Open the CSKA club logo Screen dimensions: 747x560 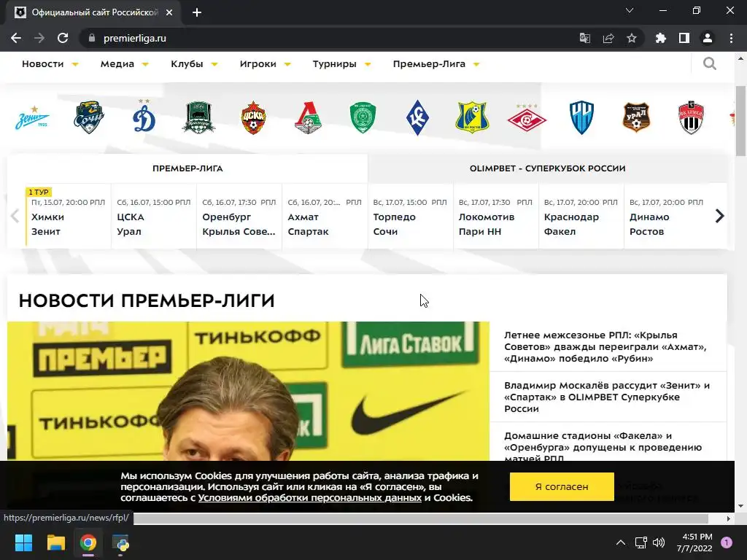tap(253, 117)
